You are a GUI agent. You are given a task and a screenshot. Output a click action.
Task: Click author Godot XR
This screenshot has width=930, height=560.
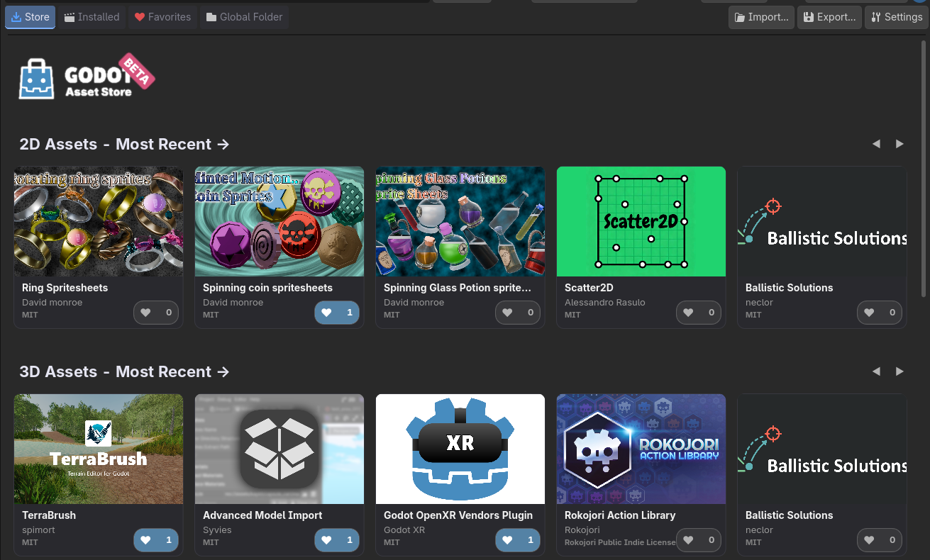pos(404,530)
